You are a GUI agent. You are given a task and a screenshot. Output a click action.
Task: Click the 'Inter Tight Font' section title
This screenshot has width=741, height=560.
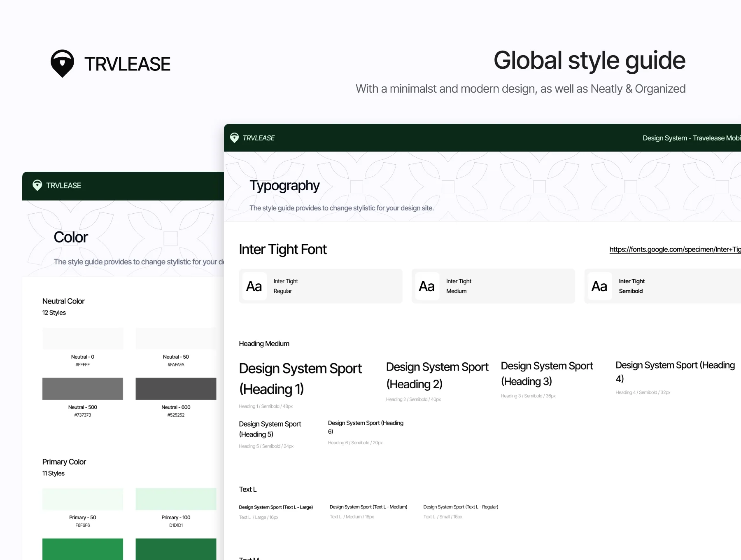pos(283,250)
